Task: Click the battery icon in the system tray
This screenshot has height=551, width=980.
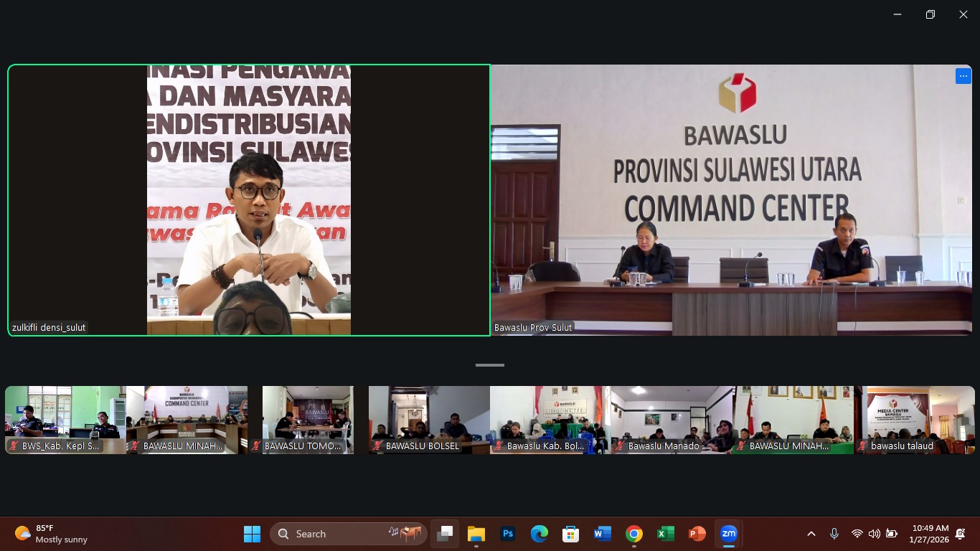Action: pyautogui.click(x=892, y=534)
